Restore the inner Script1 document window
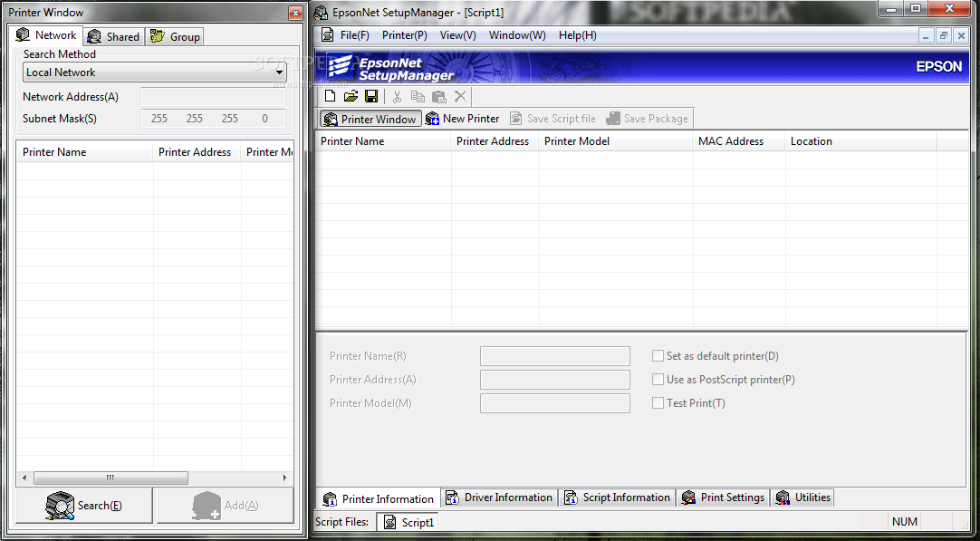 (x=944, y=35)
